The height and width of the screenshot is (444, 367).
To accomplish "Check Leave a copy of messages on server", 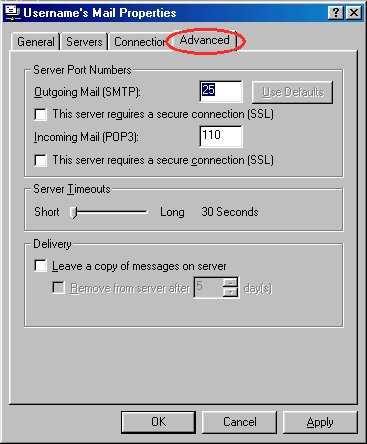I will coord(41,266).
